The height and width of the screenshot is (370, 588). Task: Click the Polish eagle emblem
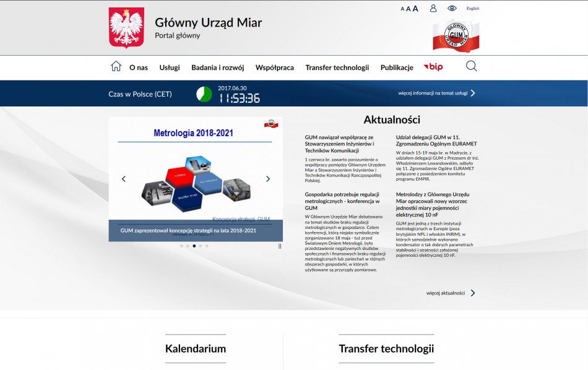(126, 27)
